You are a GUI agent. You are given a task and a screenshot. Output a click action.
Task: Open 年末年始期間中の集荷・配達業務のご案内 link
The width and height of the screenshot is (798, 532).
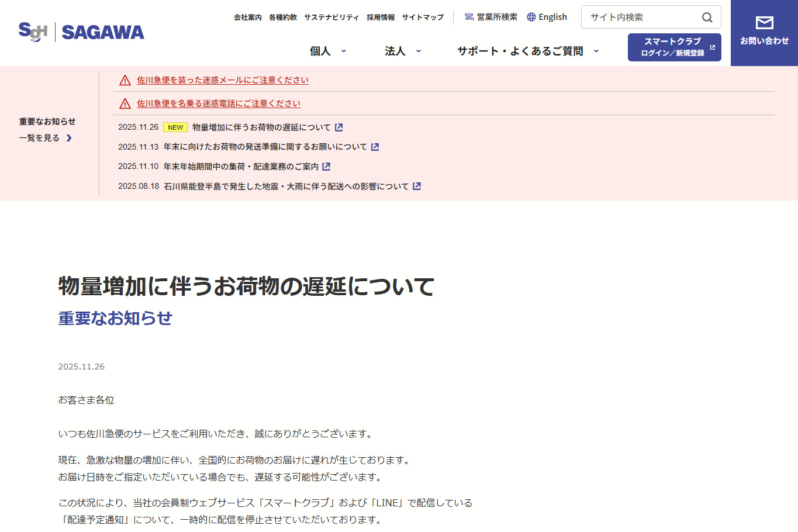(241, 167)
